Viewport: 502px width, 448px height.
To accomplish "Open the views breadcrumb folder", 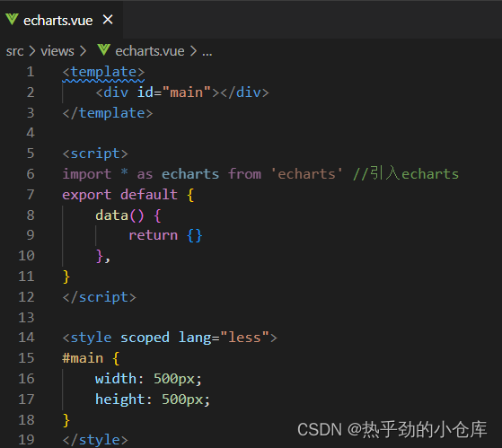I will 57,51.
